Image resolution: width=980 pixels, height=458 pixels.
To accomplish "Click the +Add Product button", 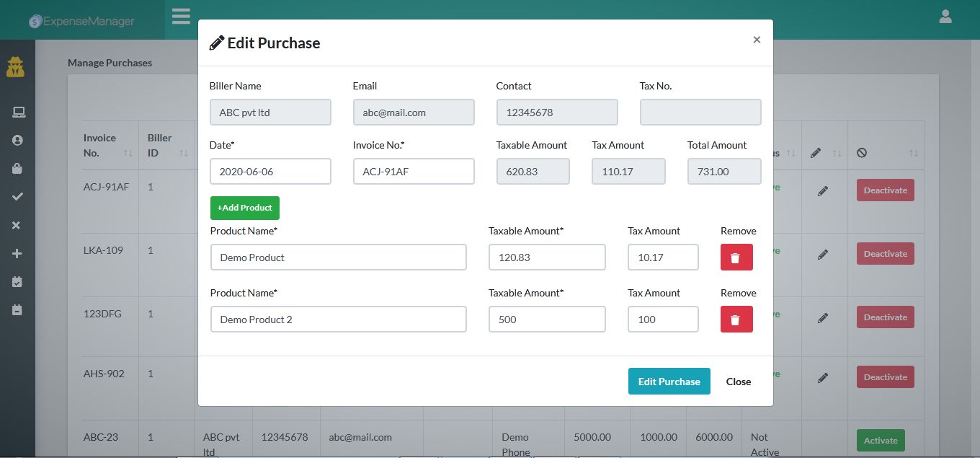I will tap(244, 208).
